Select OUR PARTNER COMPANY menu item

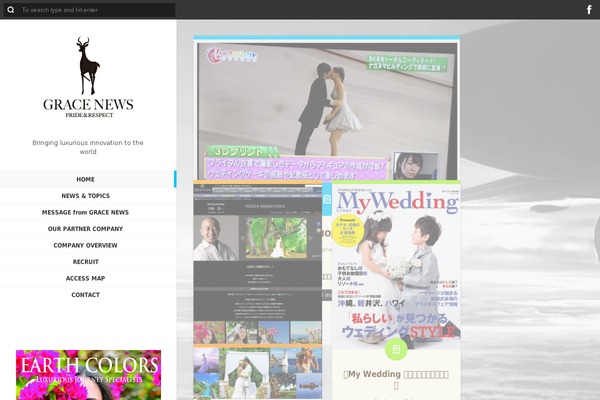pyautogui.click(x=85, y=229)
